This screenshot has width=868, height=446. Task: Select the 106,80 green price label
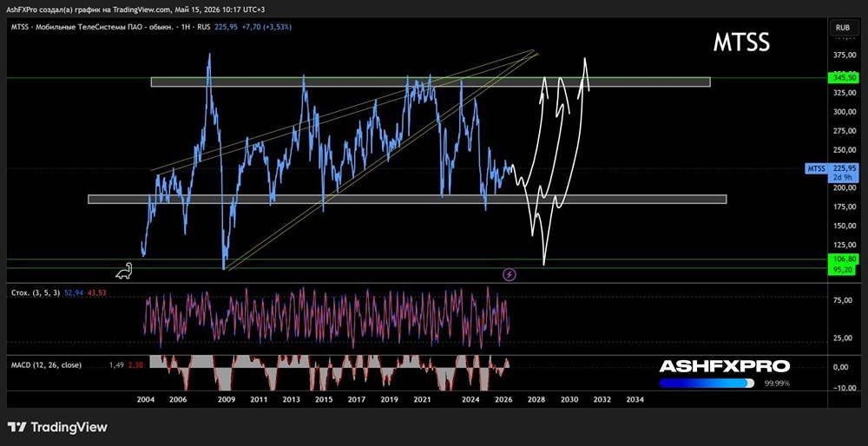point(843,259)
